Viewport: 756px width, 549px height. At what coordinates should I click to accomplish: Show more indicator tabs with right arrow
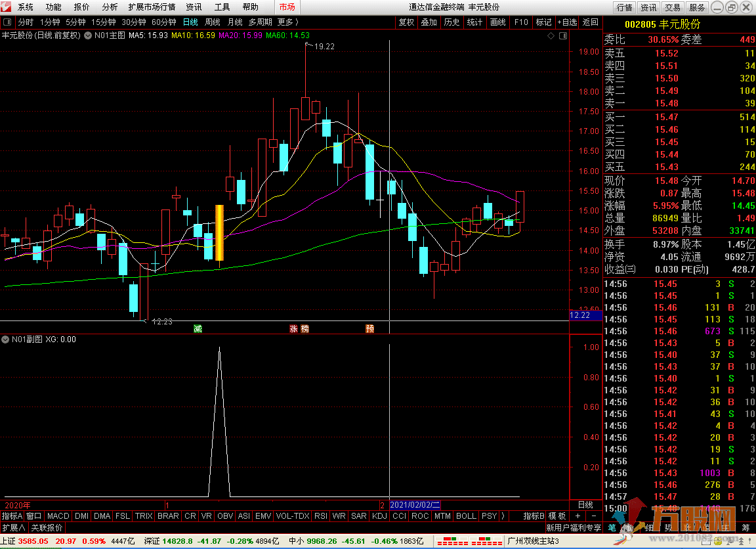503,516
